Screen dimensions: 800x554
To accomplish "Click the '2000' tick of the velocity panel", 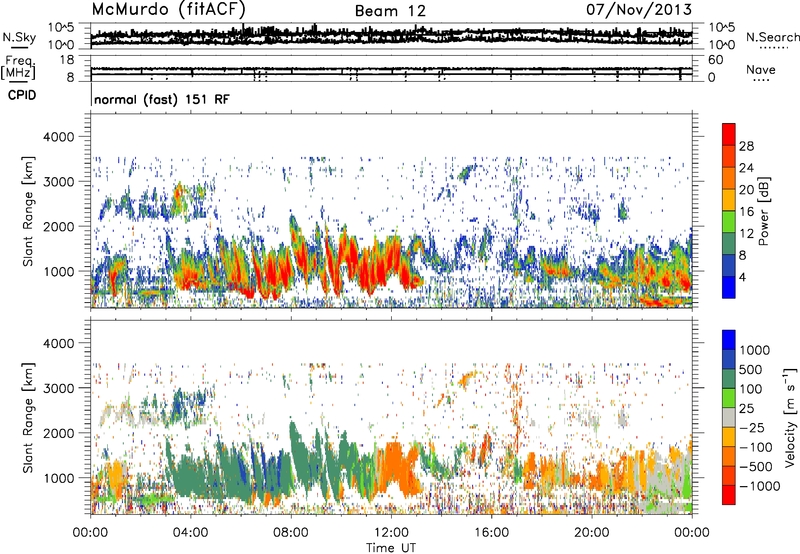I will point(61,433).
